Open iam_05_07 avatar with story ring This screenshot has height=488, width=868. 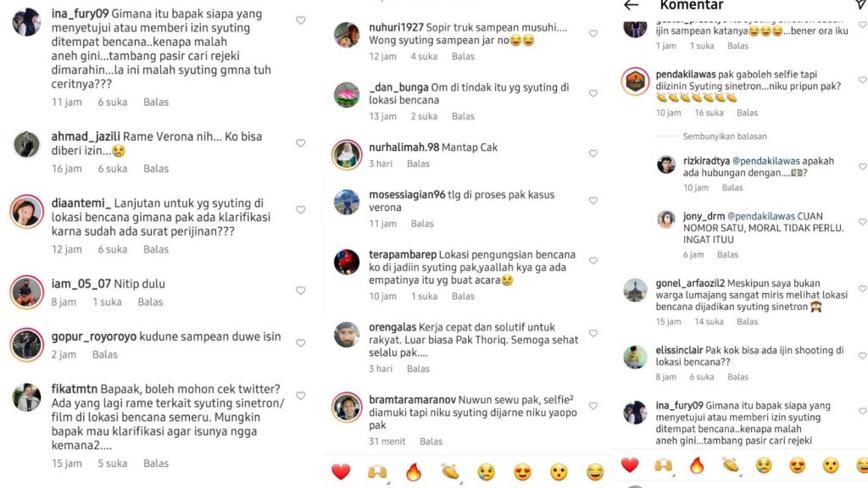click(26, 291)
